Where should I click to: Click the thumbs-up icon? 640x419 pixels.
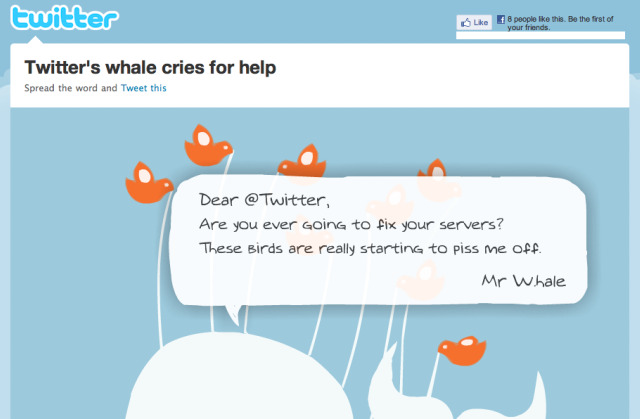466,23
